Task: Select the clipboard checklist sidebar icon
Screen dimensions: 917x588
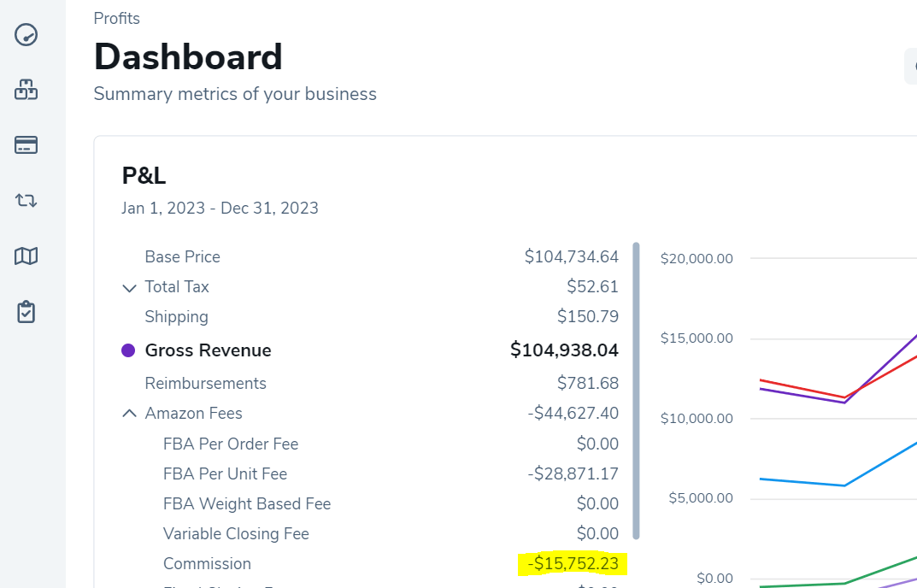Action: [x=26, y=311]
